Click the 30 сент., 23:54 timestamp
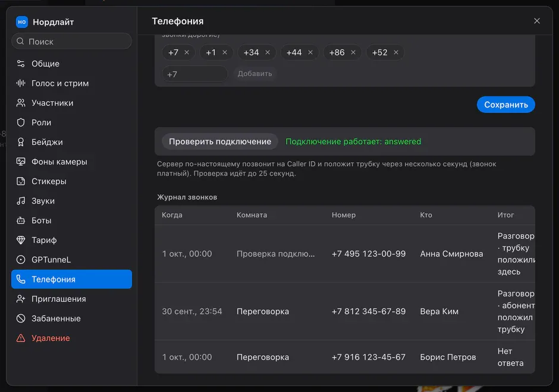The image size is (559, 392). pos(192,312)
